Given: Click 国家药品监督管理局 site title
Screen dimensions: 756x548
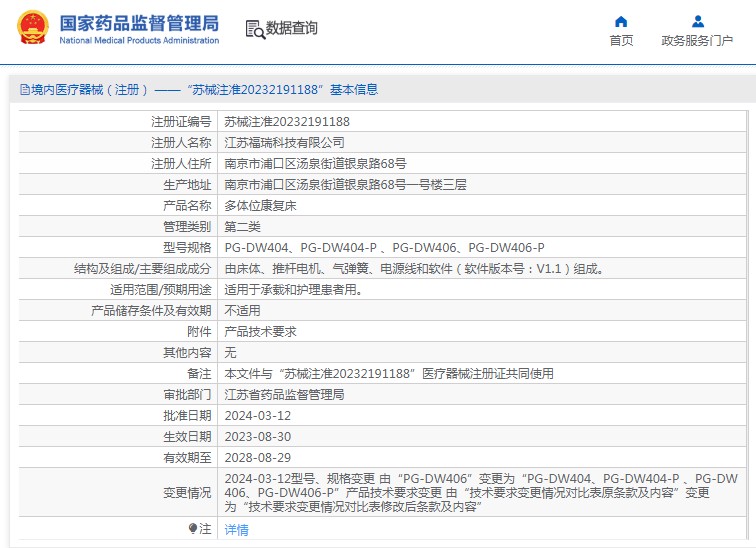Looking at the screenshot, I should point(139,23).
